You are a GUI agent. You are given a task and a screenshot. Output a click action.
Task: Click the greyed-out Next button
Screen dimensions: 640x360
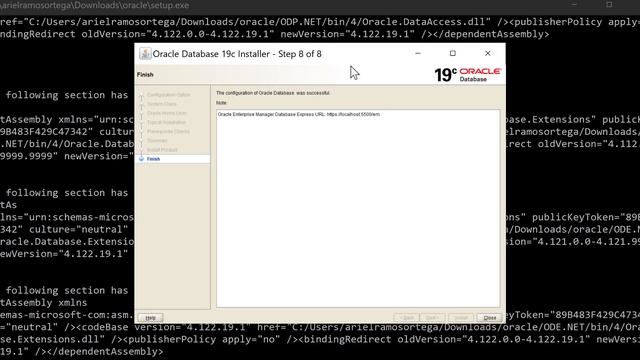click(433, 318)
